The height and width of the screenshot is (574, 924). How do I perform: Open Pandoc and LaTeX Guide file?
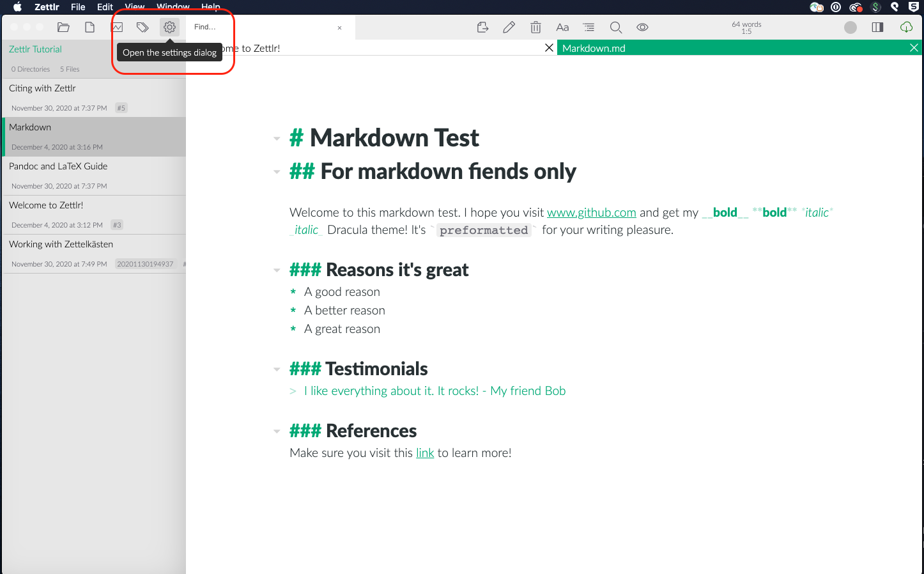click(x=94, y=176)
